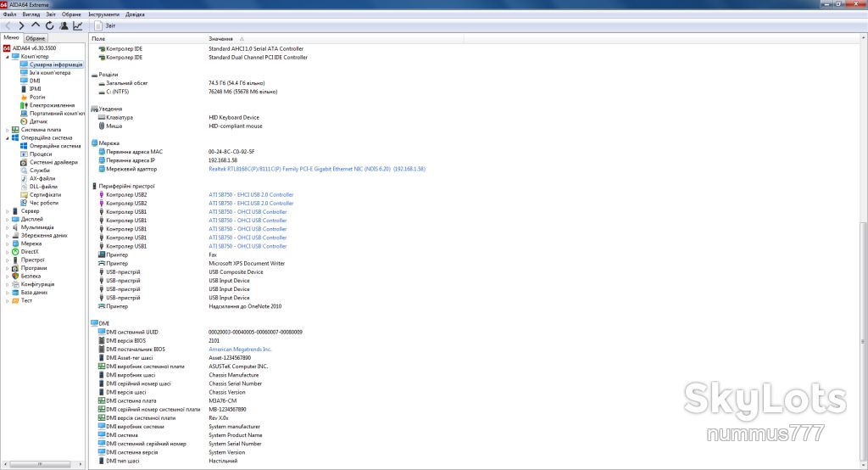Collapse the parent Операційна система branch

[x=7, y=138]
